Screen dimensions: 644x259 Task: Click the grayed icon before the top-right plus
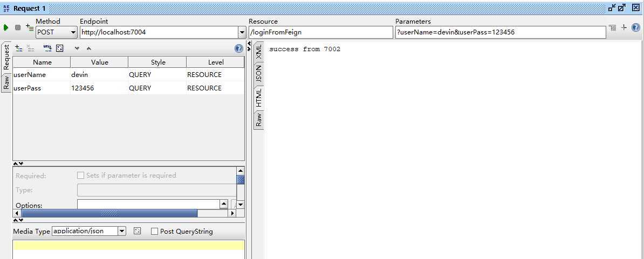tap(613, 27)
